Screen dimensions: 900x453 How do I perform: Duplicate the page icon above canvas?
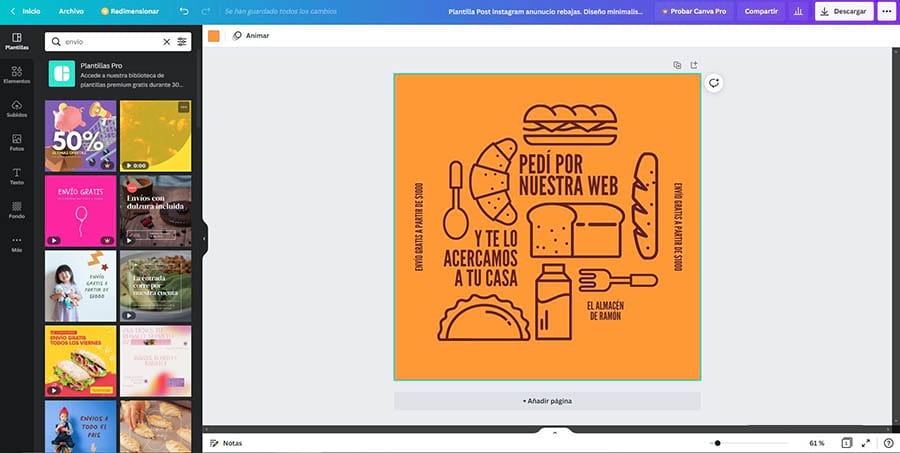677,65
